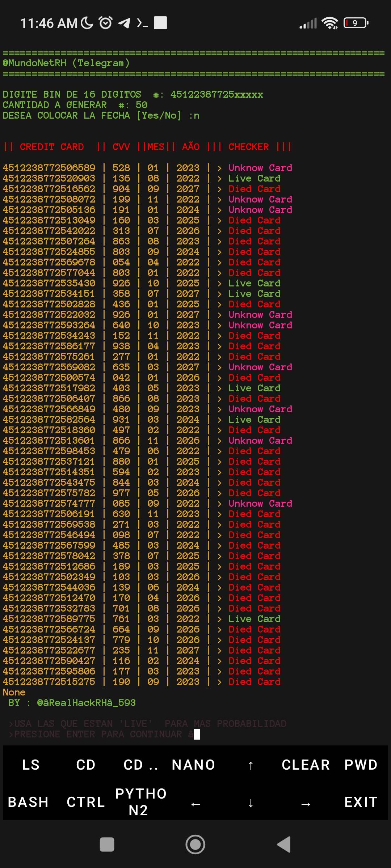
Task: Tap the 'CVV' column header
Action: (121, 147)
